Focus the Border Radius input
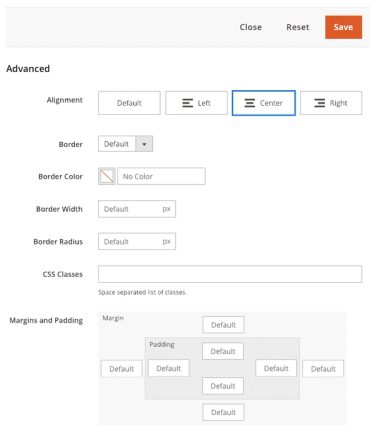375x427 pixels. click(137, 242)
